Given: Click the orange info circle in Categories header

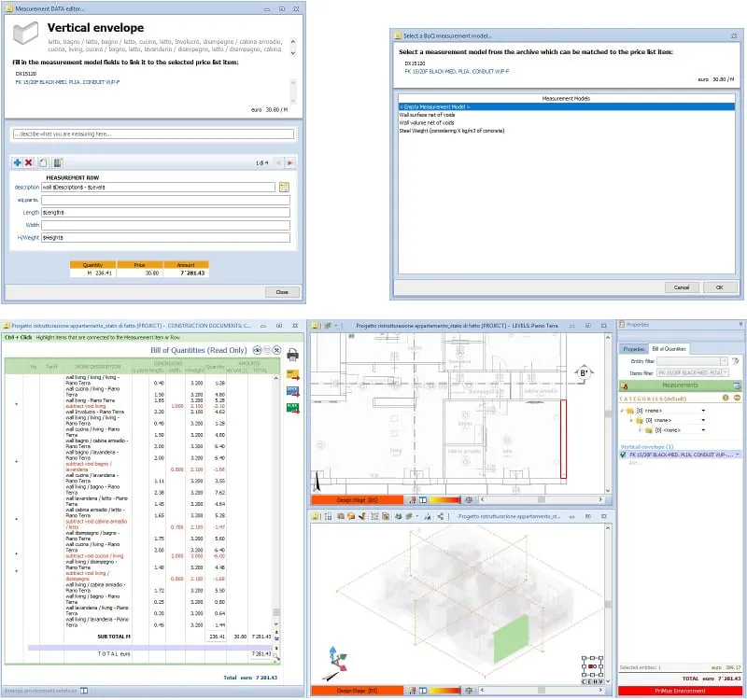Looking at the screenshot, I should [x=726, y=398].
